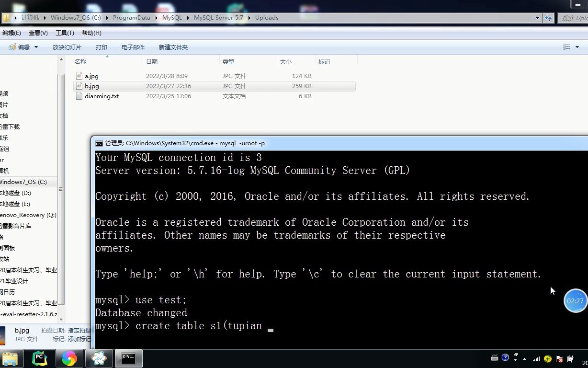Select 本地磁盘 (E:) in navigation pane
The width and height of the screenshot is (588, 368).
tap(15, 204)
